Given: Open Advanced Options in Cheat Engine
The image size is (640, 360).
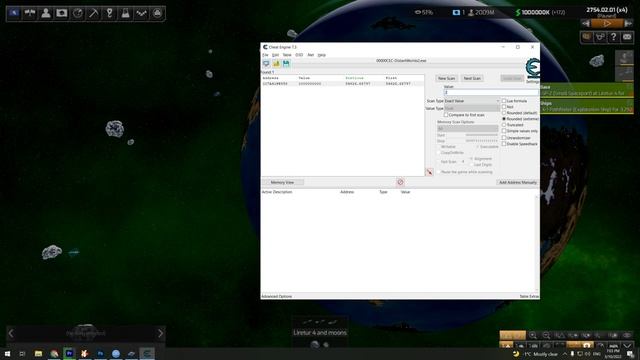Looking at the screenshot, I should pos(276,296).
